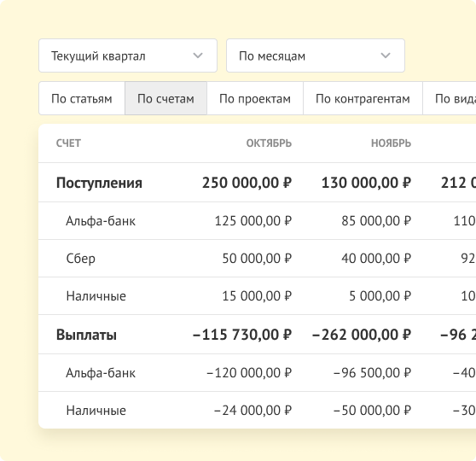Viewport: 476px width, 461px height.
Task: Select the Поступления row label
Action: pyautogui.click(x=99, y=183)
